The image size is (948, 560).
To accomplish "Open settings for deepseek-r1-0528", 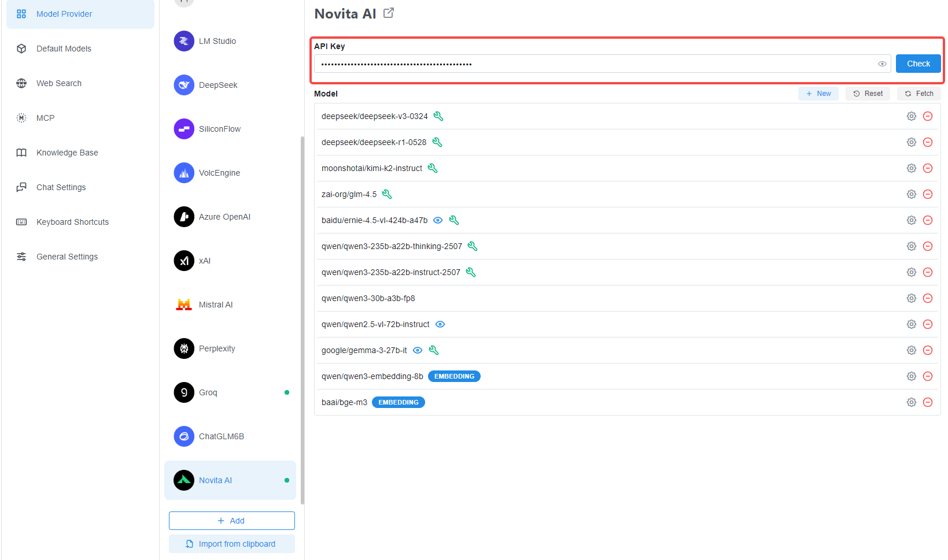I will (x=911, y=142).
